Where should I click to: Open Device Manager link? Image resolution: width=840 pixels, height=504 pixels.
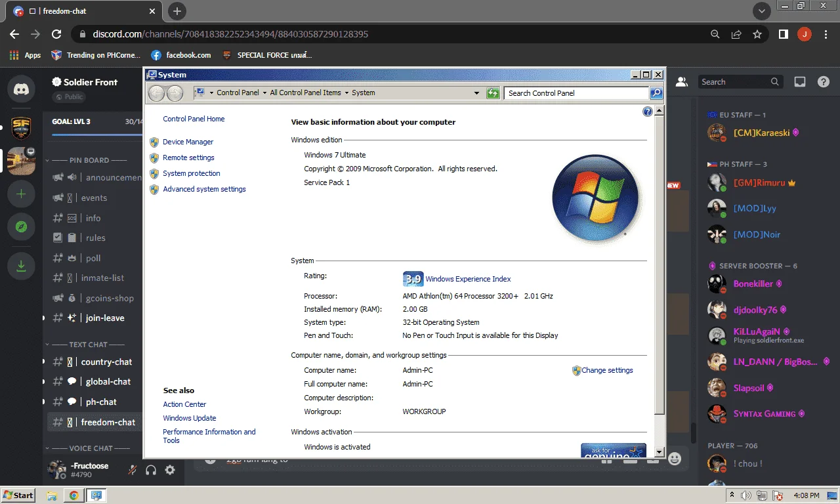[x=188, y=142]
